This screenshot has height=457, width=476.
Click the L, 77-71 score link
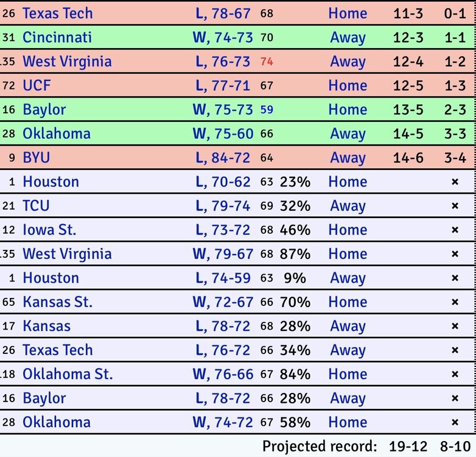(223, 85)
